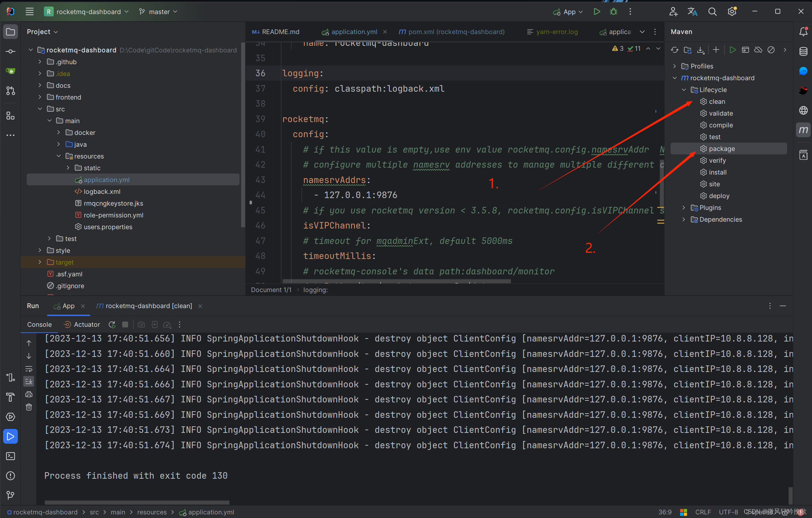Click the refresh Maven projects icon

(x=675, y=50)
